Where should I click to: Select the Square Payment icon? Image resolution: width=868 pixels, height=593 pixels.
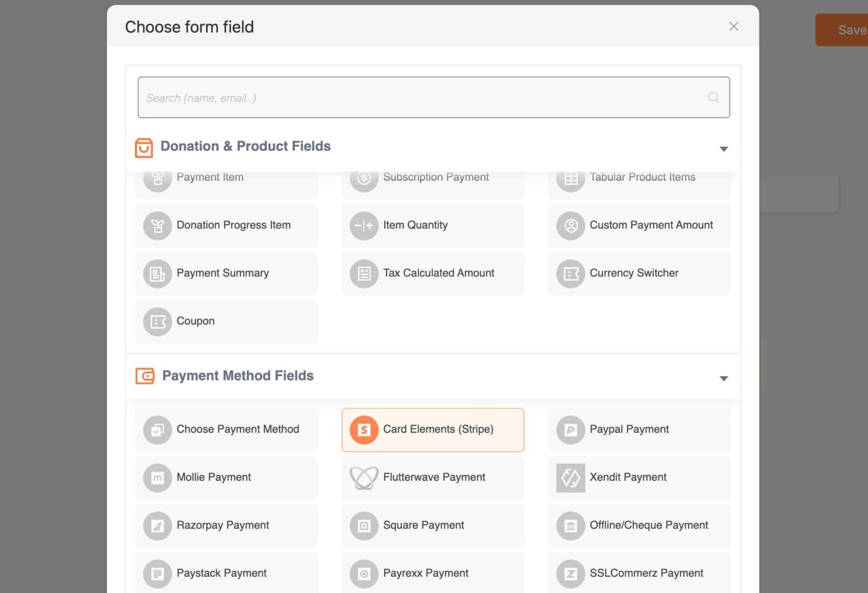pos(363,526)
